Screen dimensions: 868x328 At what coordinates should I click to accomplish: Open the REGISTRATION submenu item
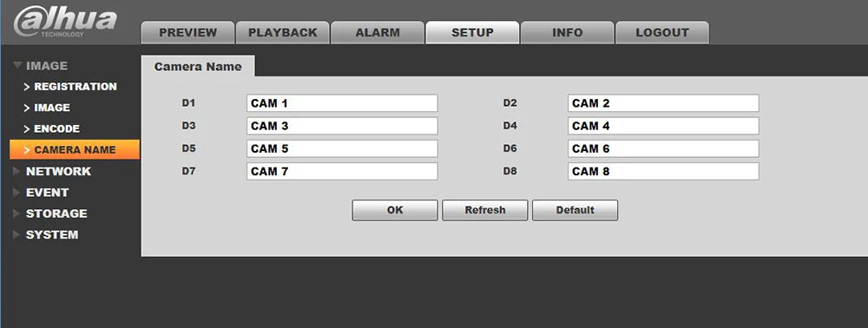(x=76, y=87)
